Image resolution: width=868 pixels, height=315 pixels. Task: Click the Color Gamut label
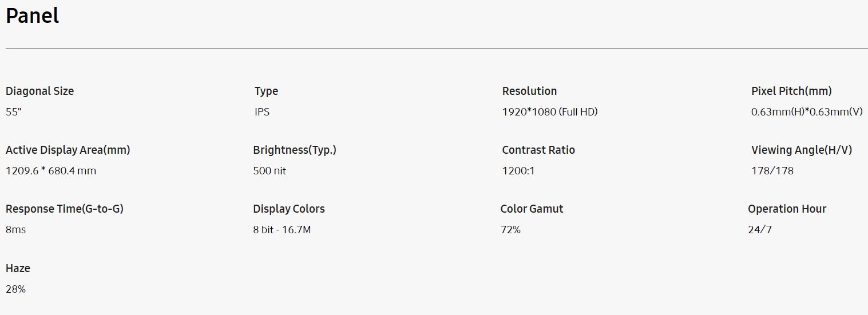pos(532,209)
